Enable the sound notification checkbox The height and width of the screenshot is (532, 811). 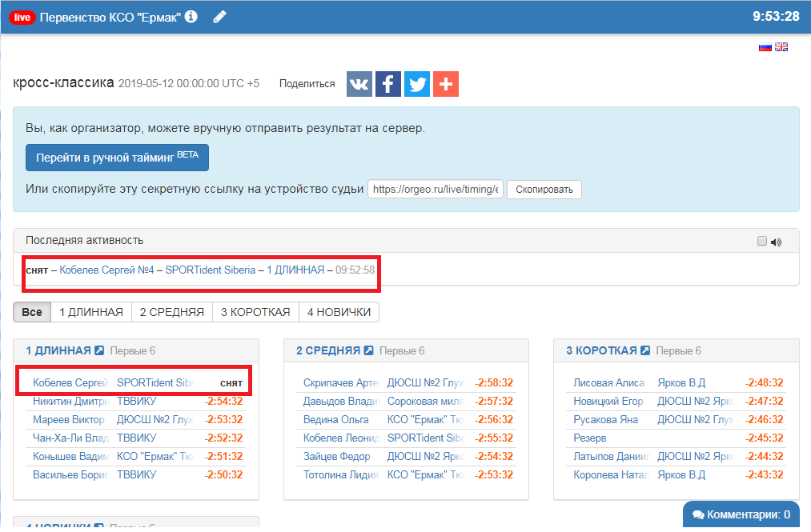762,241
